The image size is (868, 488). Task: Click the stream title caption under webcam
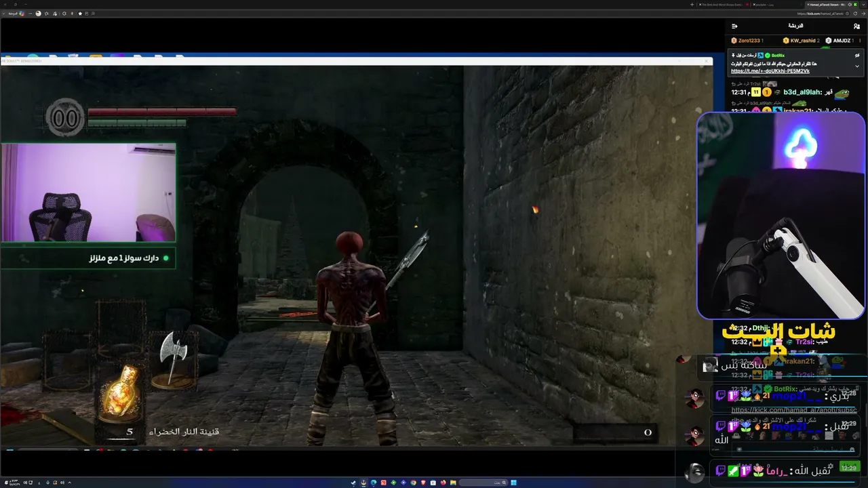click(x=88, y=258)
